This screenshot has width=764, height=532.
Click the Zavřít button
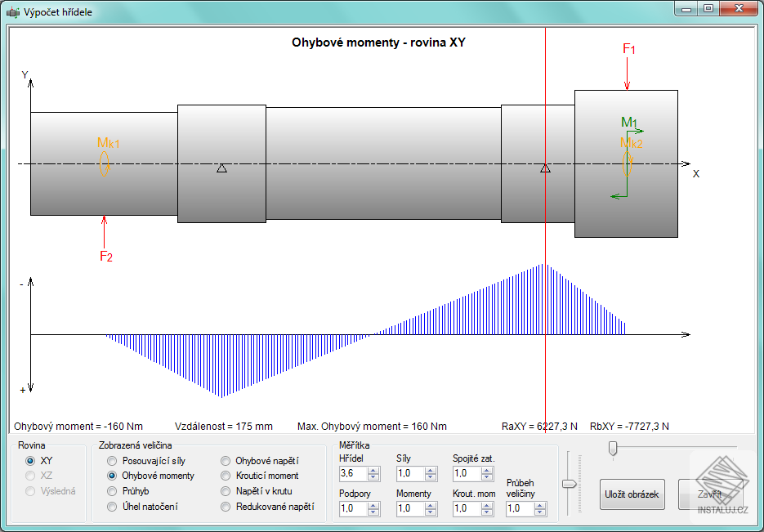coord(709,494)
